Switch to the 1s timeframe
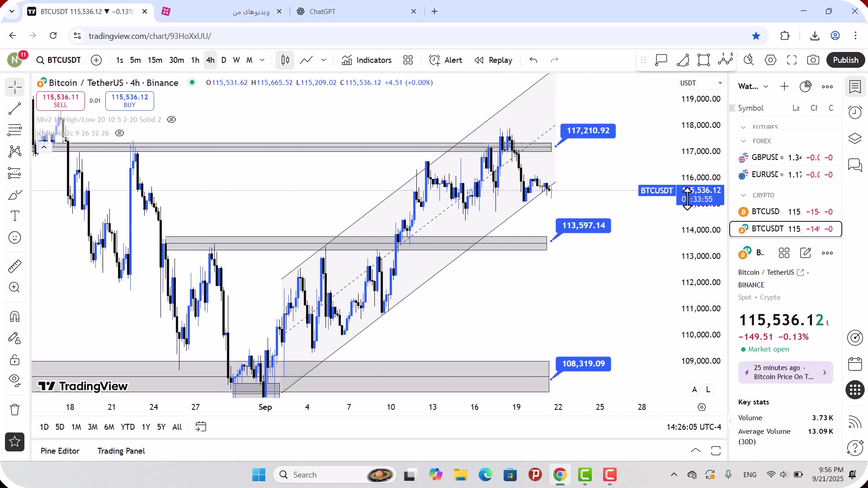The height and width of the screenshot is (488, 868). coord(119,60)
